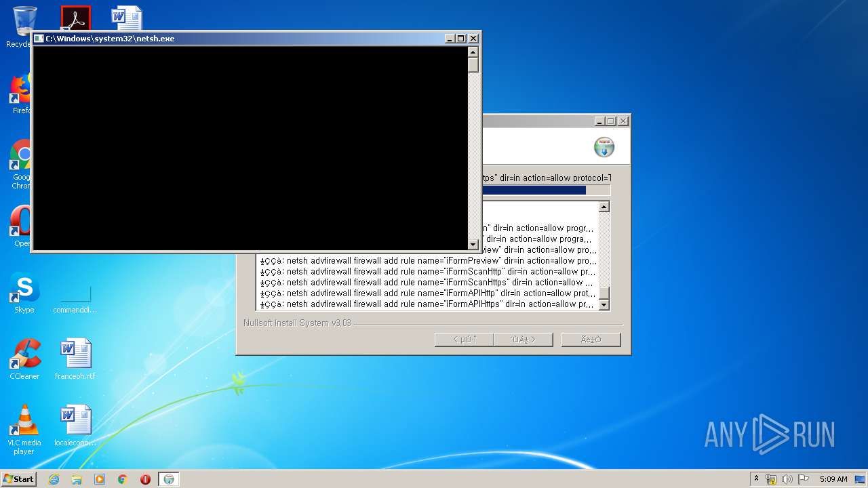Image resolution: width=868 pixels, height=488 pixels.
Task: Click the installer Cancel button
Action: [591, 340]
